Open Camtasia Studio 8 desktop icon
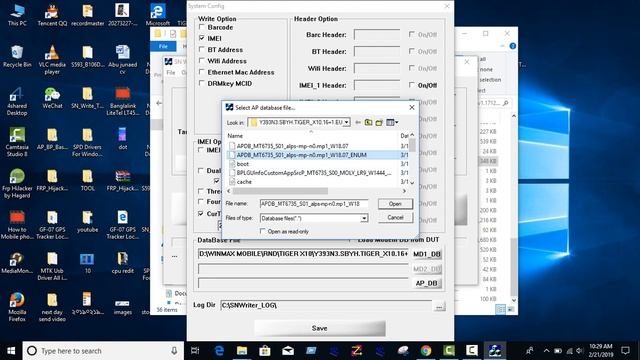Image resolution: width=640 pixels, height=360 pixels. (x=17, y=142)
